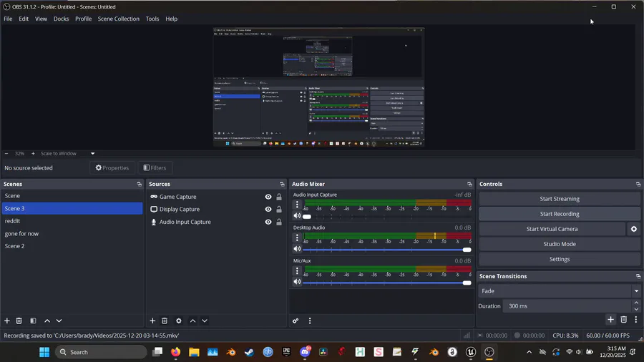
Task: Hide the Game Capture source
Action: pyautogui.click(x=268, y=197)
